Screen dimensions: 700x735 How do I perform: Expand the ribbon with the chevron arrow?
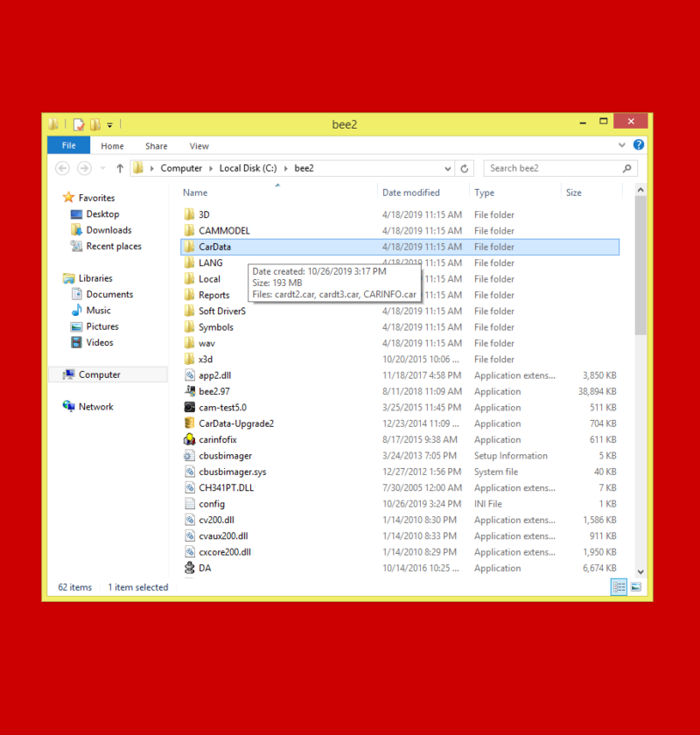[622, 145]
